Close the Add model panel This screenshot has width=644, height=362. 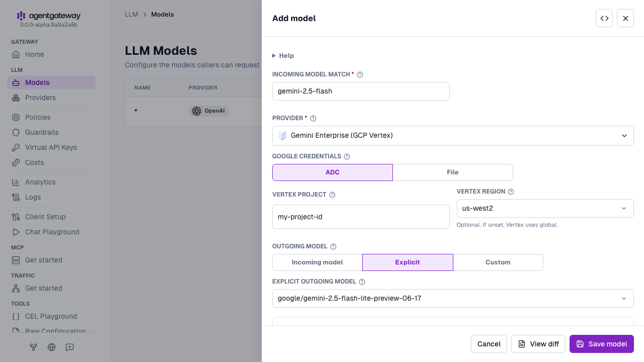(625, 18)
